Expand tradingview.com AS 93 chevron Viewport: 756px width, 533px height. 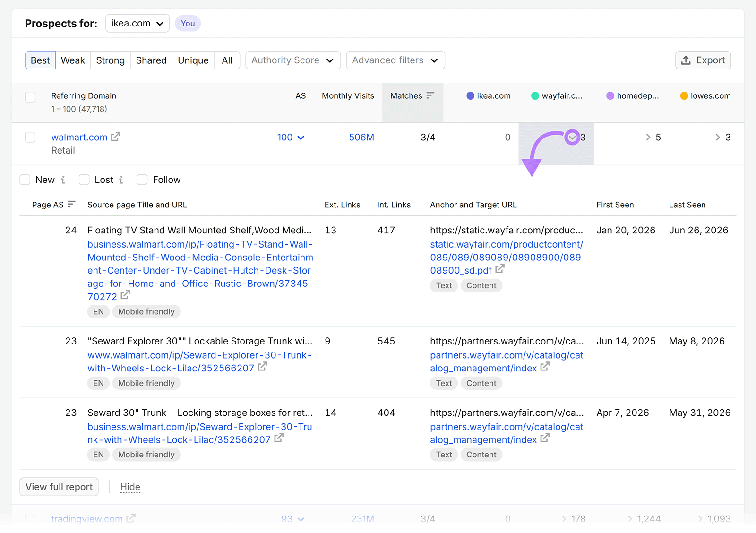301,519
